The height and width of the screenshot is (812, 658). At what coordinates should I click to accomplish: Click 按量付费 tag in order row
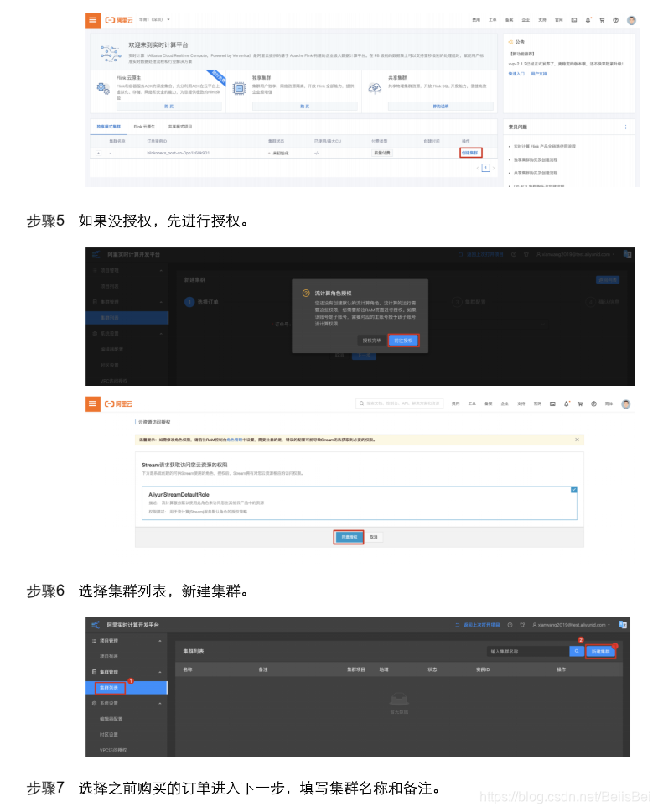point(382,153)
